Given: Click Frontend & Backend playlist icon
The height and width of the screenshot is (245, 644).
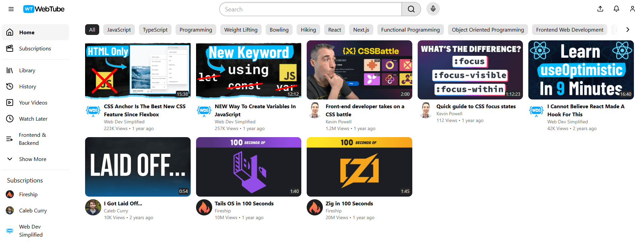Looking at the screenshot, I should point(10,139).
